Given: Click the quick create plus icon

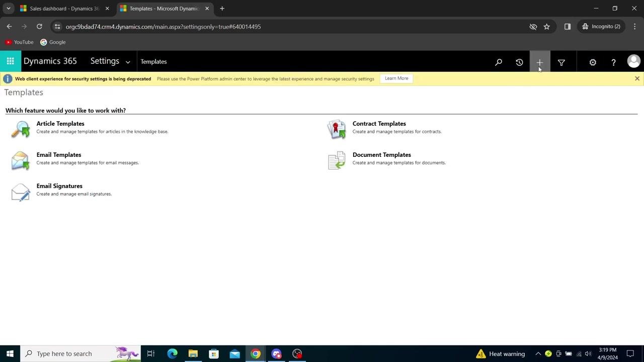Looking at the screenshot, I should (539, 62).
